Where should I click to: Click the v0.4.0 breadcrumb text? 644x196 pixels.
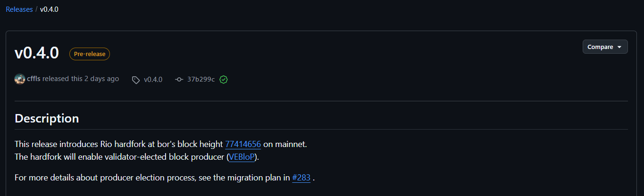coord(49,9)
